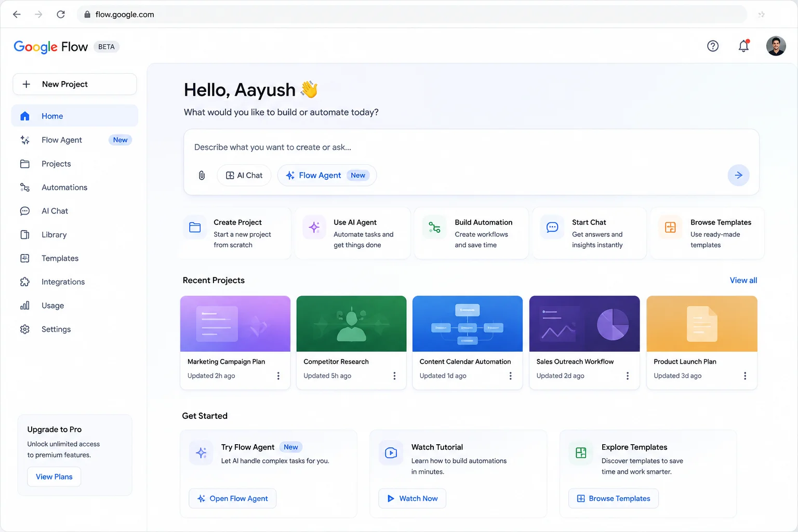
Task: Open options menu for Product Launch Plan
Action: [745, 376]
